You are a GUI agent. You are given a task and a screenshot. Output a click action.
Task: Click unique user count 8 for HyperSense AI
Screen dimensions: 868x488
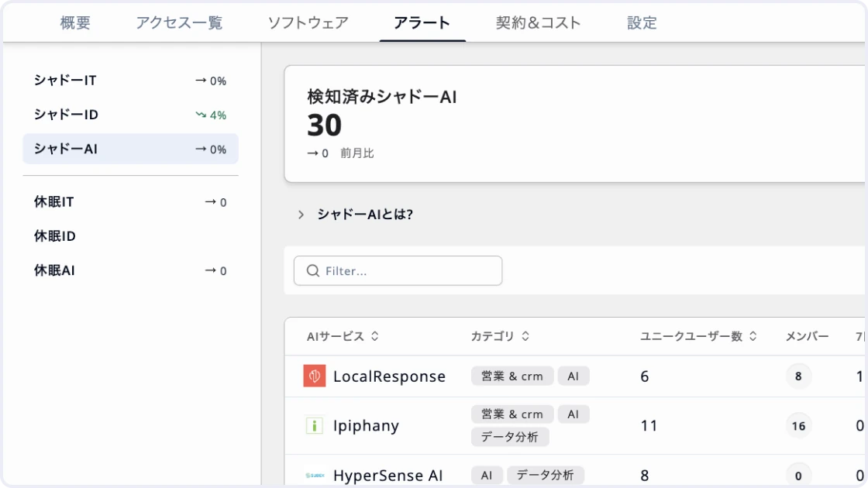pos(645,476)
